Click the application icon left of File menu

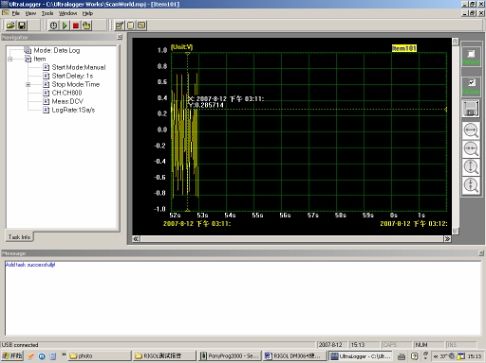5,13
